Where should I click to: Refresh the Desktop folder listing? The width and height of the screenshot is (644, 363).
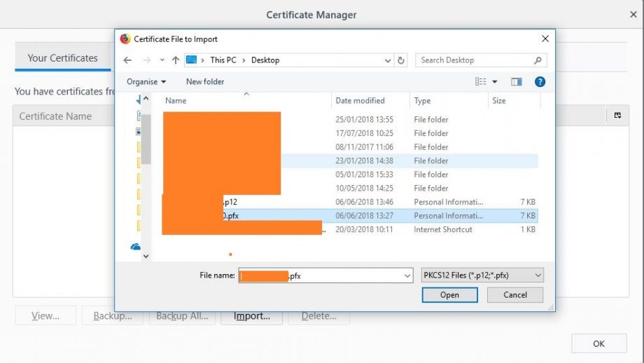[401, 60]
